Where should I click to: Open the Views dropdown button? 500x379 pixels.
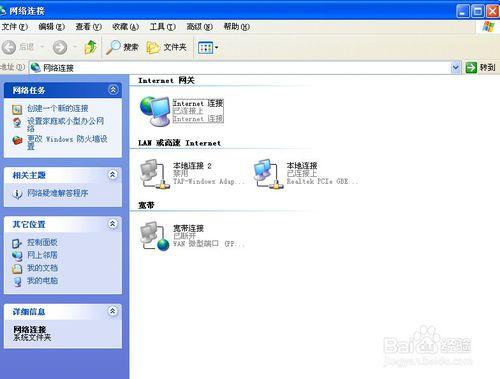point(208,48)
